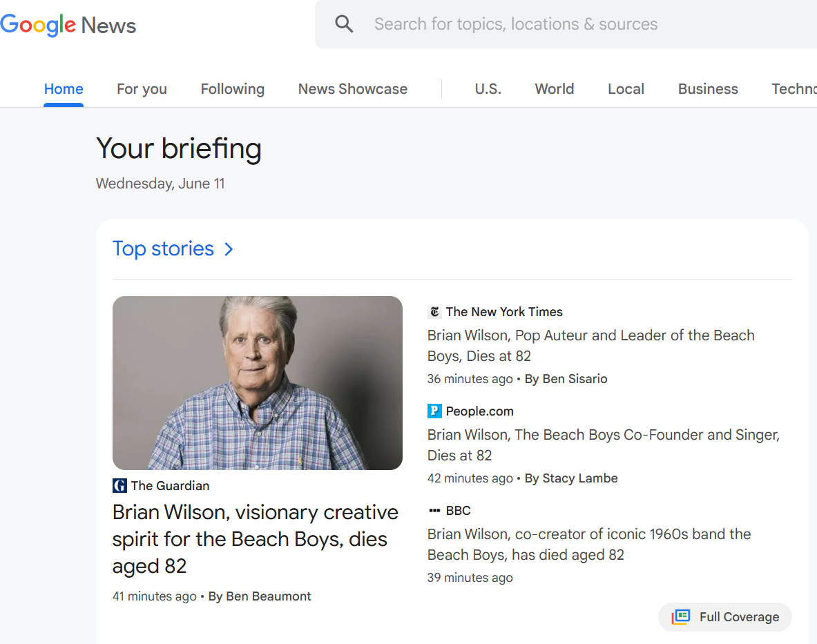
Task: Click the '42 minutes ago' timestamp
Action: click(x=470, y=478)
